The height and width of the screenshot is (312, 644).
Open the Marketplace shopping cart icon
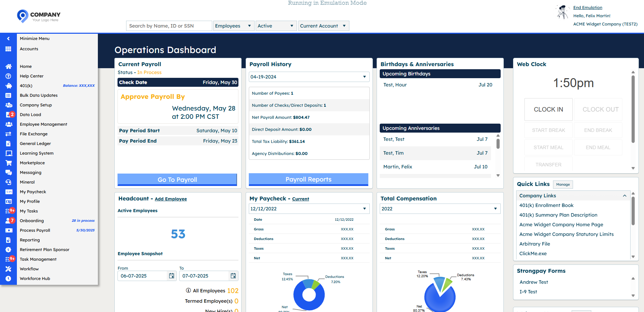(x=8, y=163)
